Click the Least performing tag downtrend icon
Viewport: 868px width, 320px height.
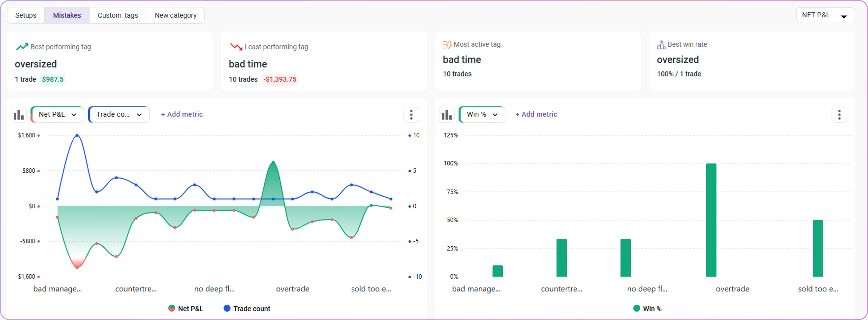236,47
